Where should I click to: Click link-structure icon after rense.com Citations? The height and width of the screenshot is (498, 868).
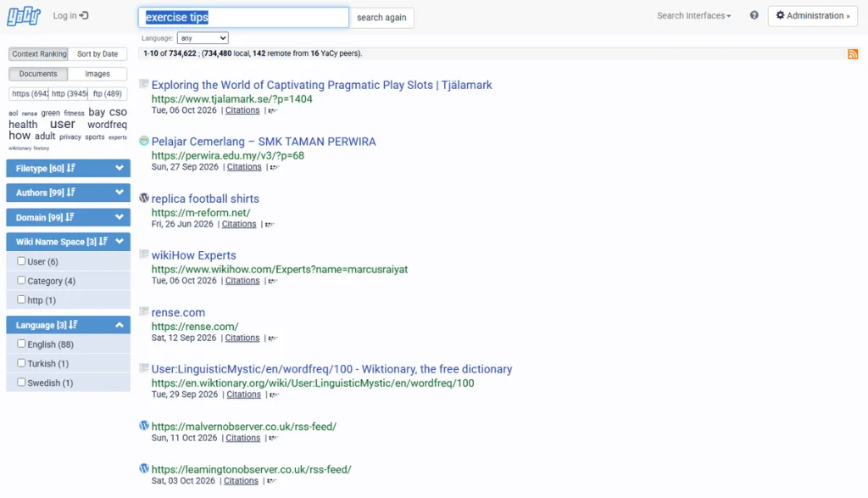pos(272,339)
